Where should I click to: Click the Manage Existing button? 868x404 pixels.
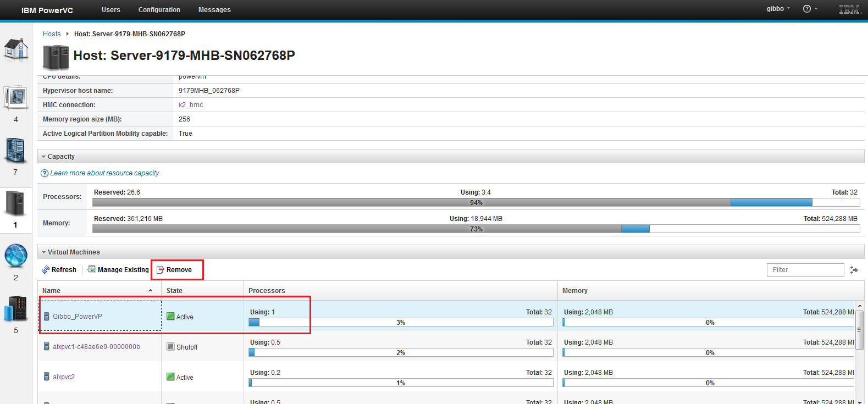pos(118,270)
